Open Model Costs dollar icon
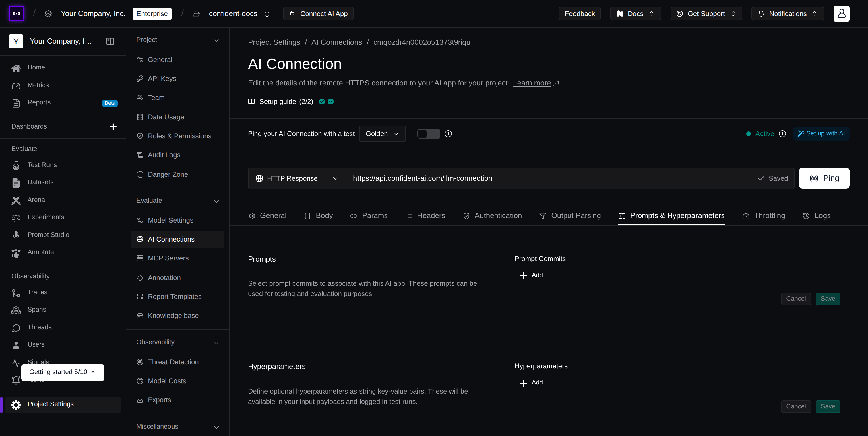Screen dimensions: 868x436 click(x=140, y=381)
